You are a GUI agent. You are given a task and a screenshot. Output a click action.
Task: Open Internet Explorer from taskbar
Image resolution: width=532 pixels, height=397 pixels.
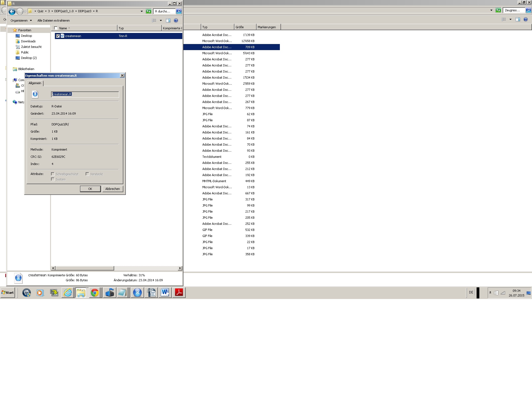click(x=68, y=293)
